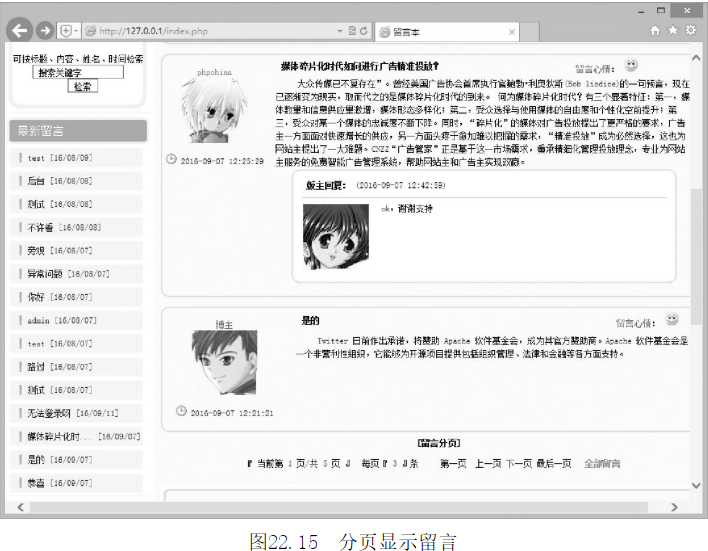Screen dimensions: 708x551
Task: Click the mood smiley on first message
Action: tap(631, 66)
